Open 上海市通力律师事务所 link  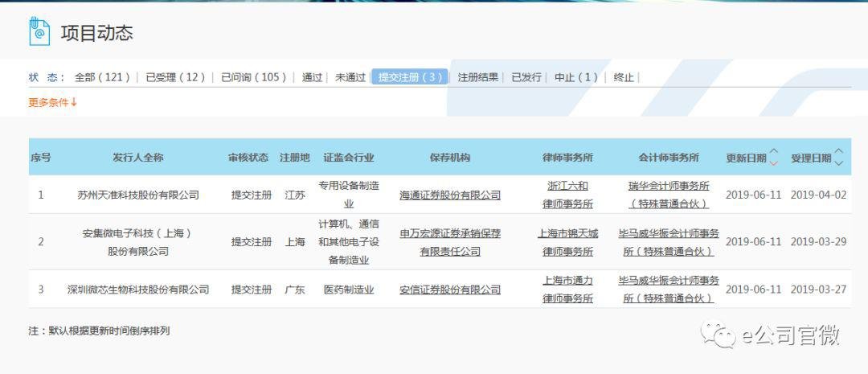pos(567,290)
